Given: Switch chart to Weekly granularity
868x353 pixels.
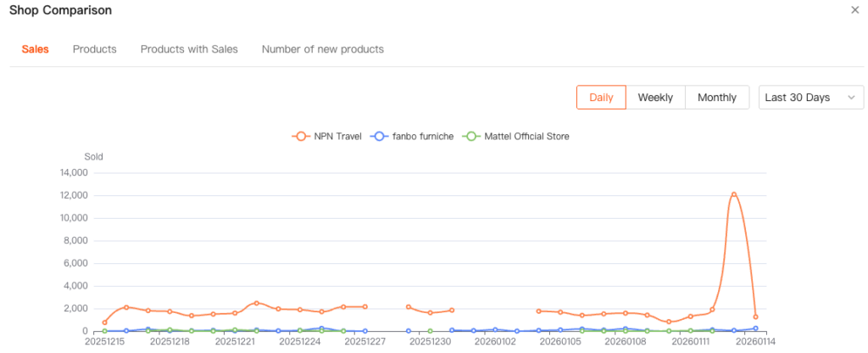Looking at the screenshot, I should pyautogui.click(x=655, y=98).
